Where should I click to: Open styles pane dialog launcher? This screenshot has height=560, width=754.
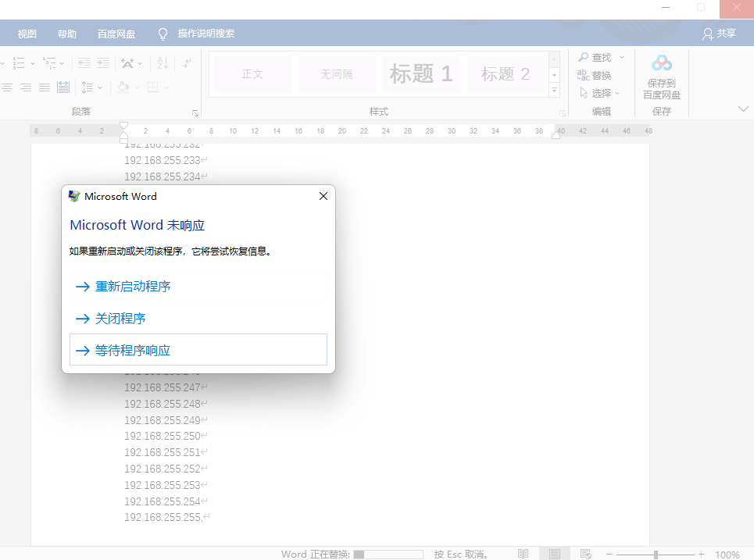pos(562,113)
